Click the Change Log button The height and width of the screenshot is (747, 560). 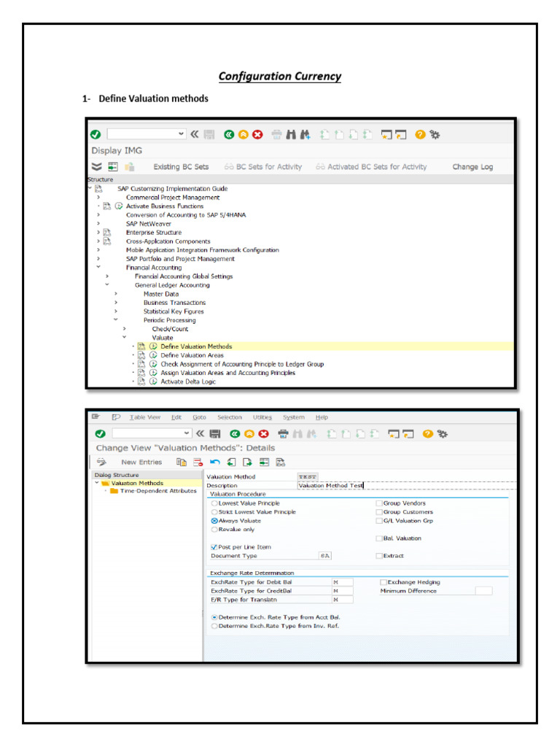pyautogui.click(x=472, y=167)
